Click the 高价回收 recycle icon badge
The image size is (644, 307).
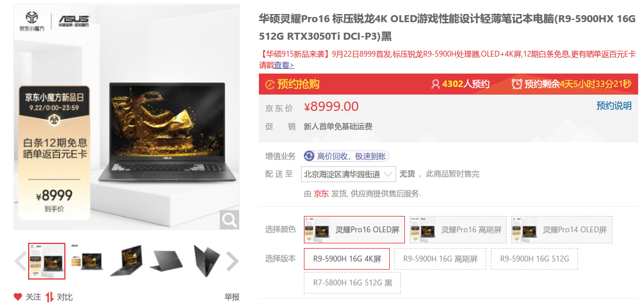click(309, 156)
